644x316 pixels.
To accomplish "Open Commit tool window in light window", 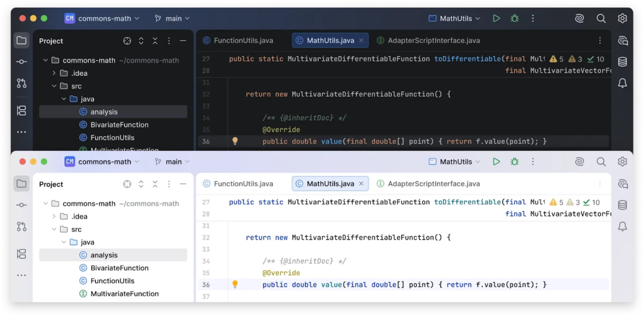I will pos(21,205).
